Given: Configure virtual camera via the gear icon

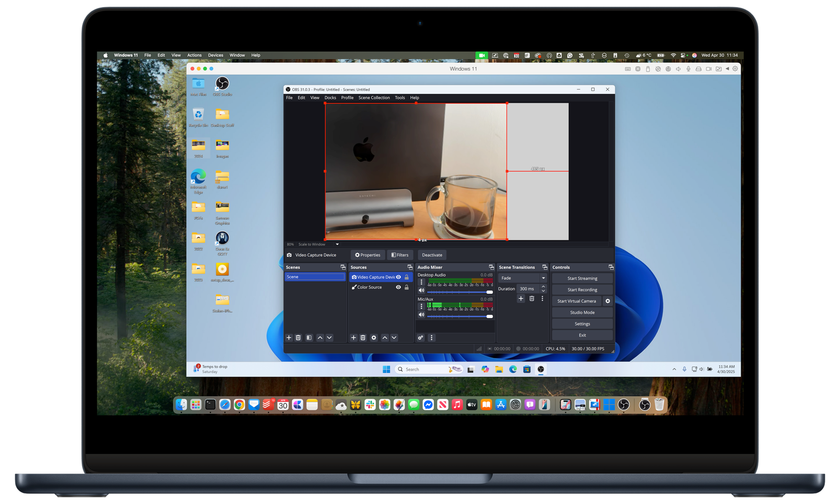Looking at the screenshot, I should [x=607, y=301].
